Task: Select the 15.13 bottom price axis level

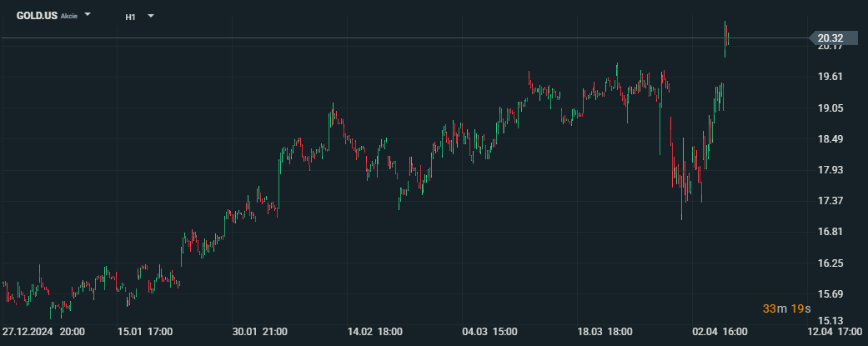Action: (x=830, y=320)
